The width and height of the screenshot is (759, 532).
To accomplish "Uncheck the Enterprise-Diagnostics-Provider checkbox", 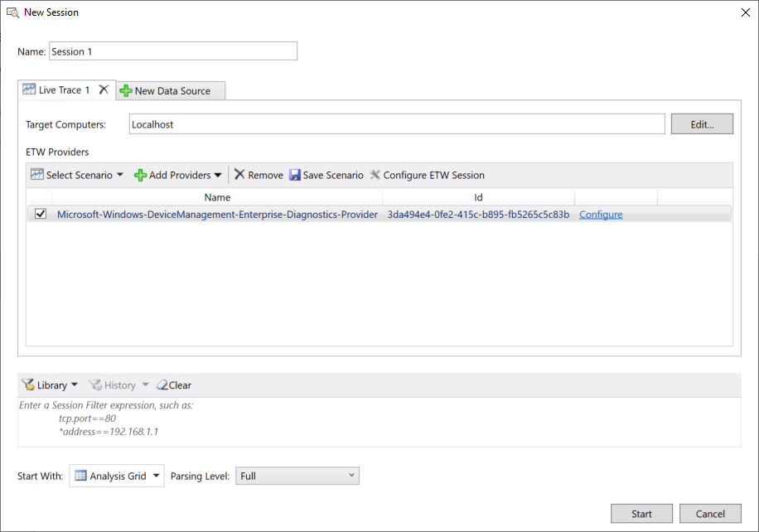I will (41, 215).
